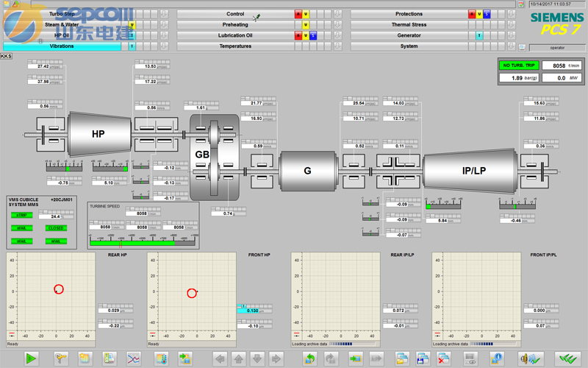Open the trend curve chart icon
This screenshot has width=588, height=368.
click(134, 358)
